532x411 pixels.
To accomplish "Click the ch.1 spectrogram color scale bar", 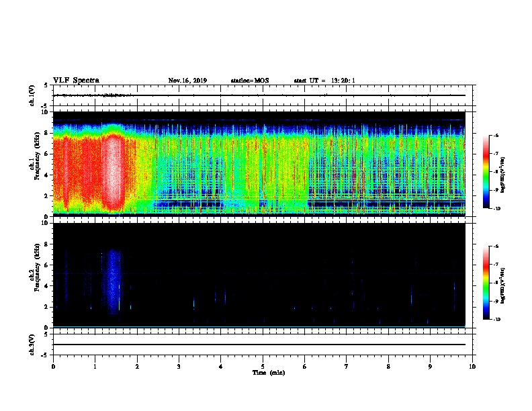I will tap(486, 172).
